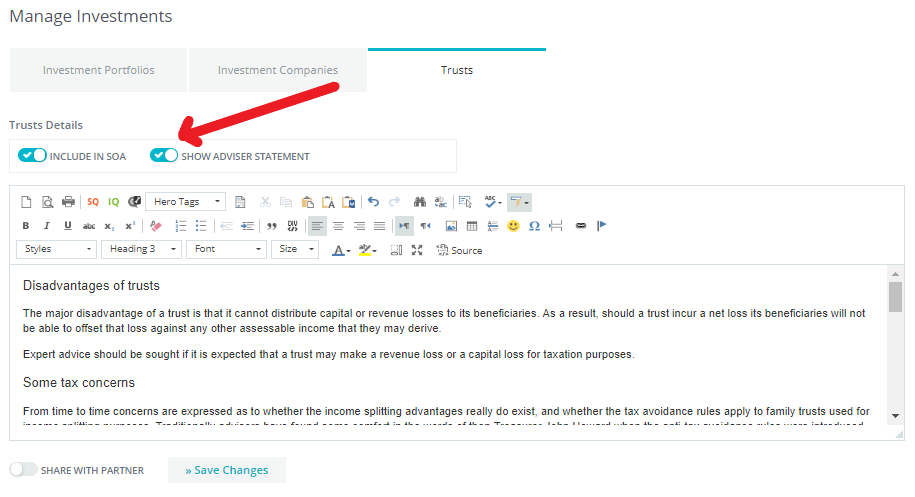
Task: Click the Source view button
Action: [459, 250]
